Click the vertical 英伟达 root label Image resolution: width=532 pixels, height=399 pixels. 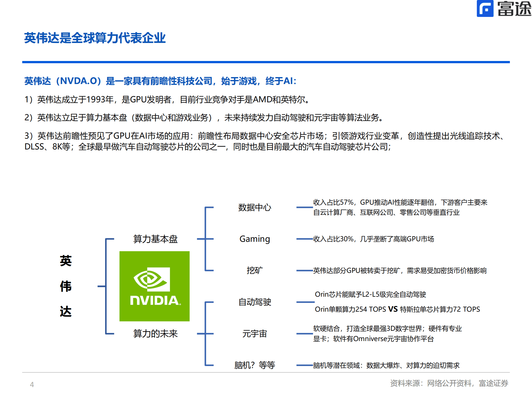[66, 286]
